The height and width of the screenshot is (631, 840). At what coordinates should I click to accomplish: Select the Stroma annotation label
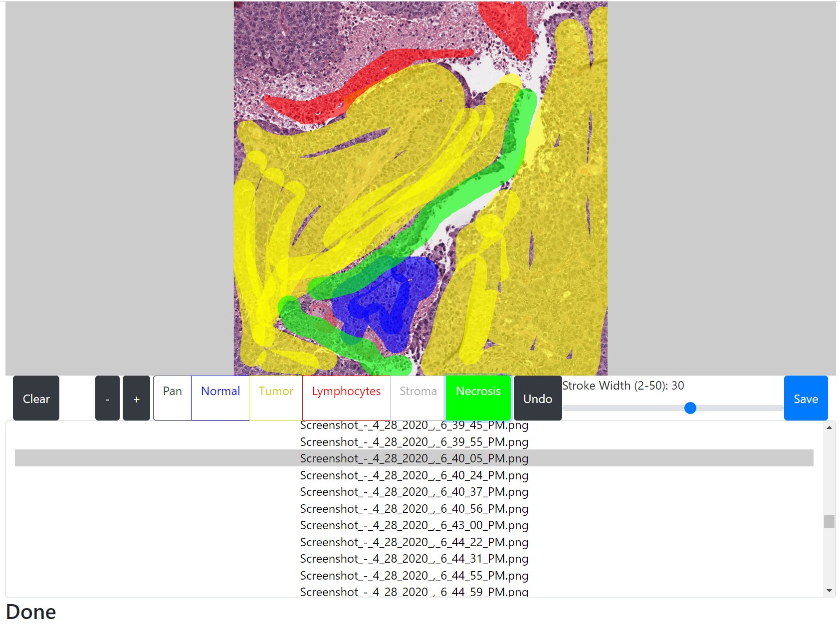pyautogui.click(x=418, y=398)
